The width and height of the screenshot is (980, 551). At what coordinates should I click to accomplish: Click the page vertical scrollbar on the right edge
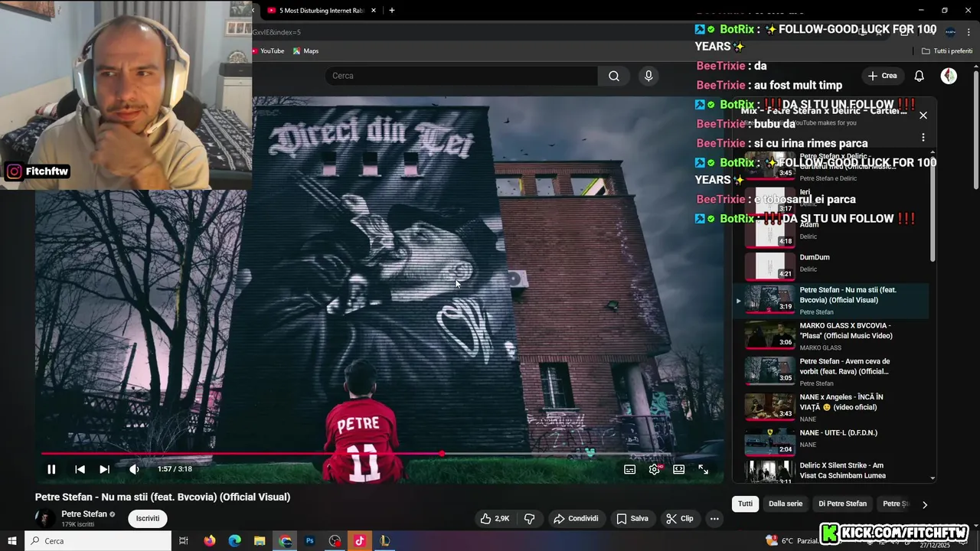pyautogui.click(x=976, y=130)
